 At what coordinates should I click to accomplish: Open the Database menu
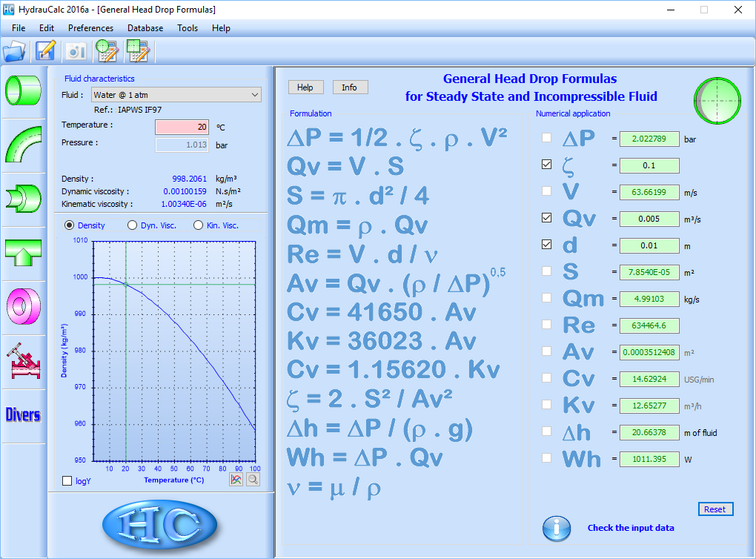[145, 28]
